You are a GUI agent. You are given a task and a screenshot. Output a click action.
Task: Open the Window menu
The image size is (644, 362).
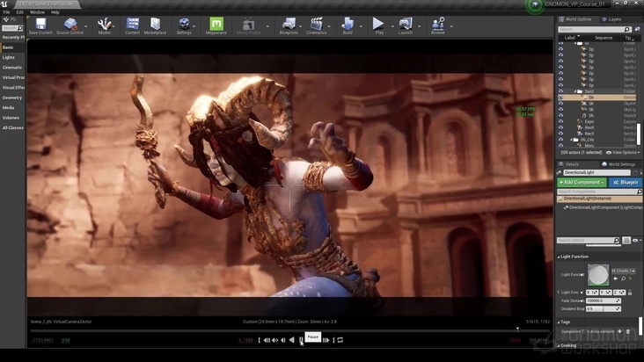coord(37,12)
